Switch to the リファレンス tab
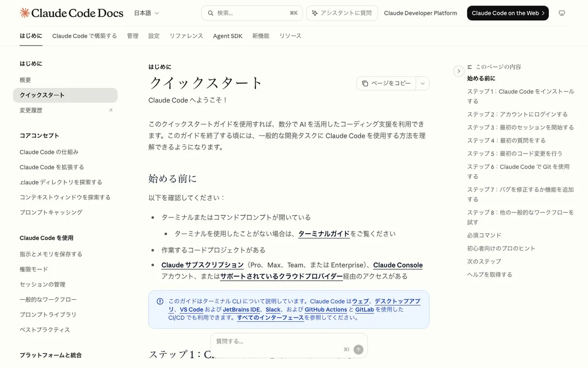 click(186, 36)
